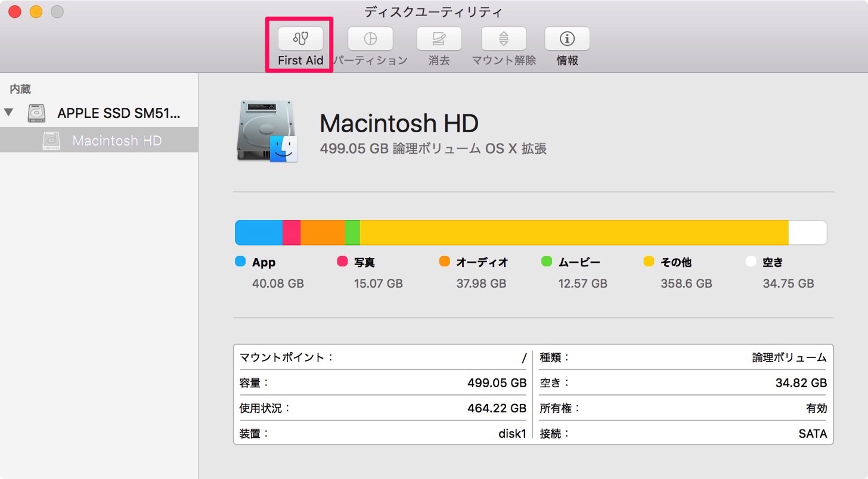The image size is (868, 479).
Task: Click the 358.6 GB other size value
Action: click(x=686, y=284)
